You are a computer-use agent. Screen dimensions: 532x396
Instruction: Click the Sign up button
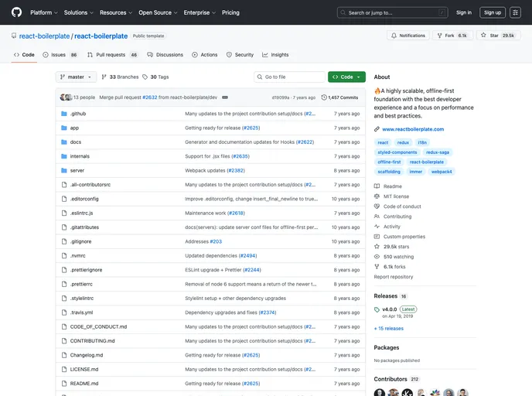492,12
